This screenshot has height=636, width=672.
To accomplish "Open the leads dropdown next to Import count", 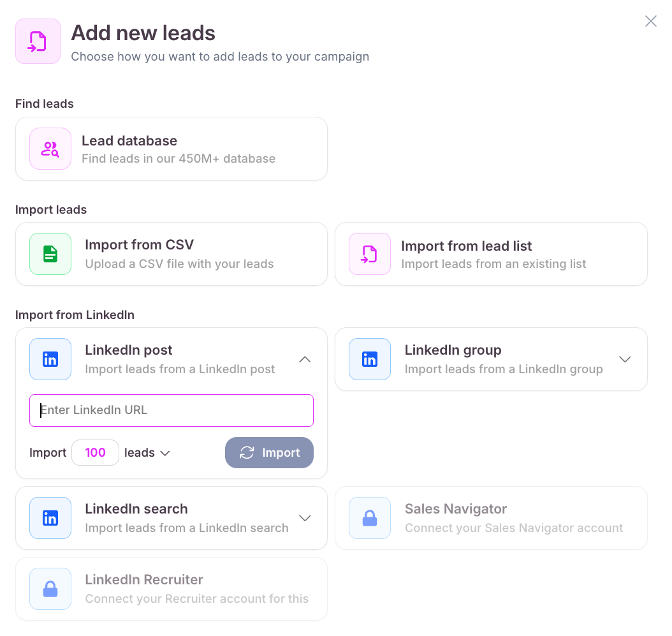I will (x=164, y=453).
